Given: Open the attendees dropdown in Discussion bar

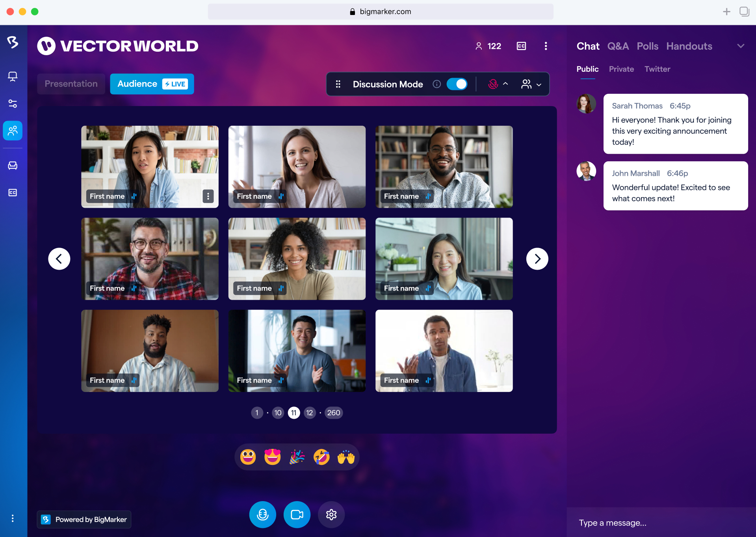Looking at the screenshot, I should click(531, 84).
